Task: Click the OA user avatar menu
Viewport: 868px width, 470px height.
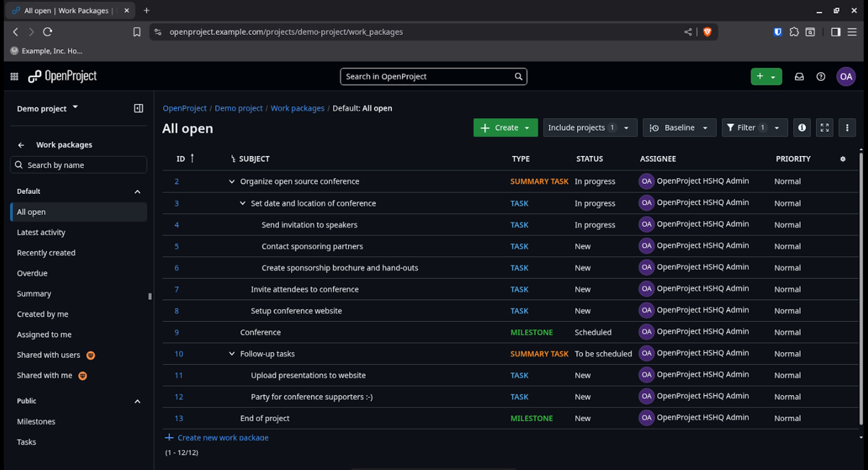Action: pyautogui.click(x=845, y=77)
